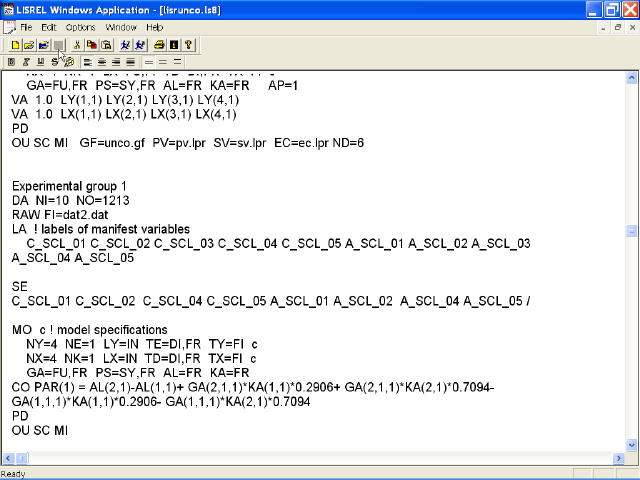This screenshot has height=480, width=640.
Task: Toggle Underline text formatting
Action: click(x=40, y=62)
